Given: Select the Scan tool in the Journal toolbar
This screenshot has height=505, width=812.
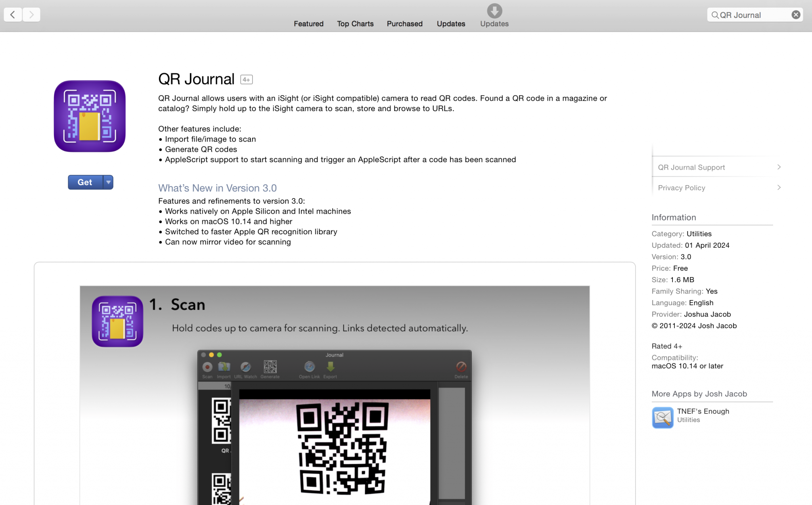Looking at the screenshot, I should (207, 368).
